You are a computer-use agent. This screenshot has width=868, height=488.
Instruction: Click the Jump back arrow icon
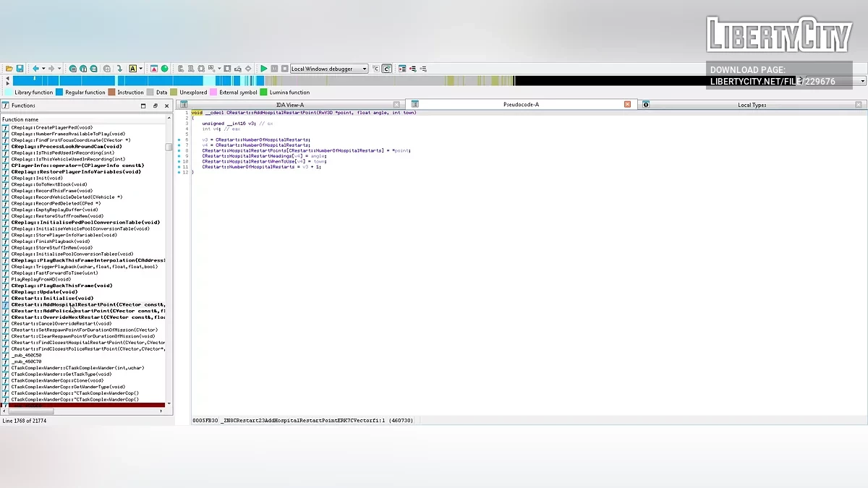point(35,69)
